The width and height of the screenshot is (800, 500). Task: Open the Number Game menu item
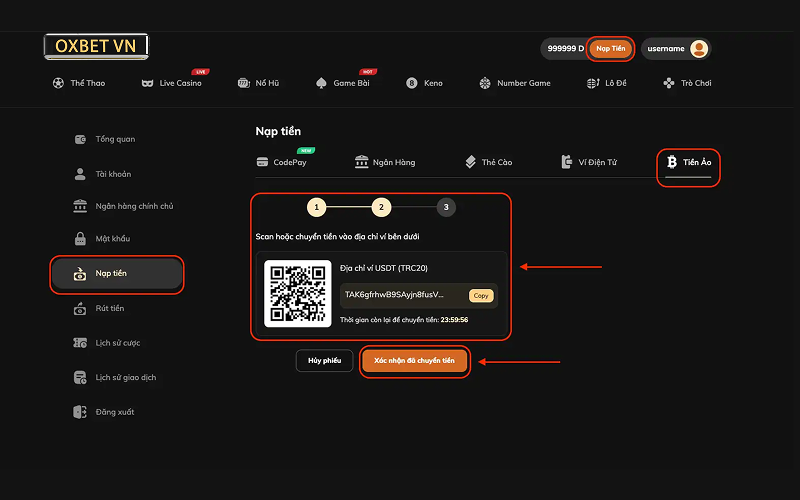pyautogui.click(x=515, y=83)
